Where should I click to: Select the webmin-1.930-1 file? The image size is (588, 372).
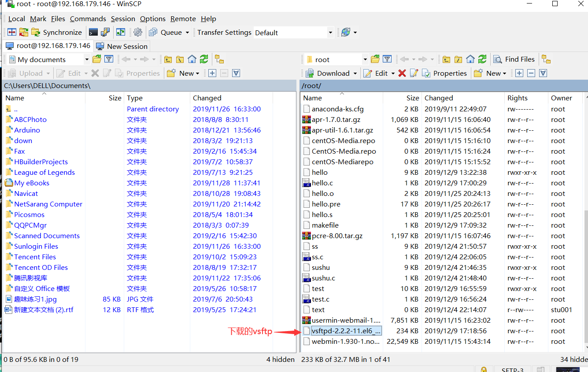346,341
